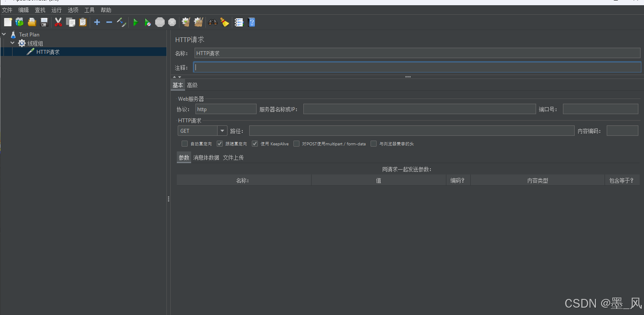Click the Stop sign icon
This screenshot has width=644, height=315.
coord(160,22)
